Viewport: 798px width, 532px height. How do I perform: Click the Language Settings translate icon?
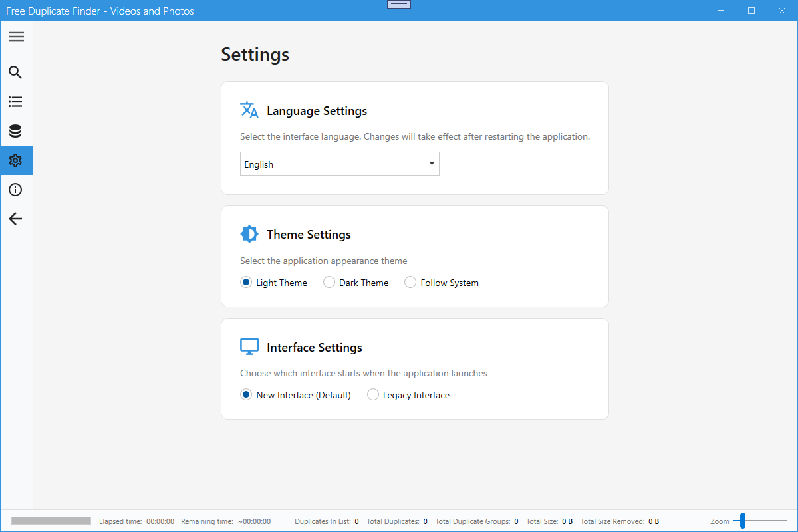pos(249,110)
